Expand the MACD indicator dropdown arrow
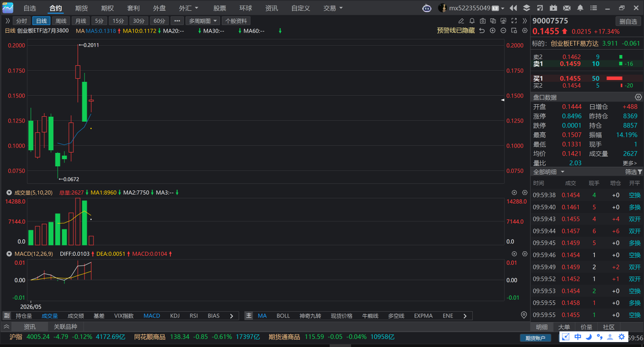This screenshot has height=347, width=644. tap(9, 254)
